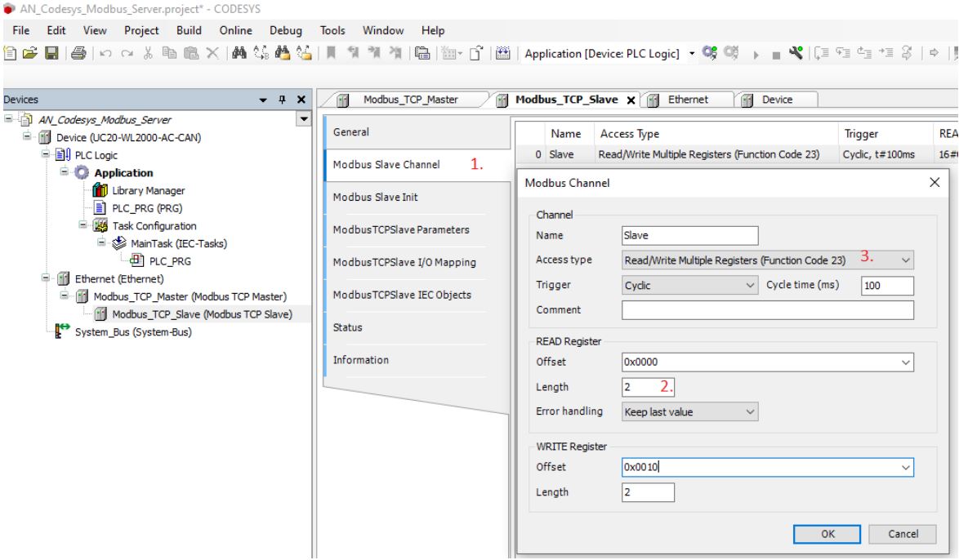The image size is (959, 560).
Task: Collapse the Device (UC20-WL2000-AC-CAN) node
Action: [27, 136]
